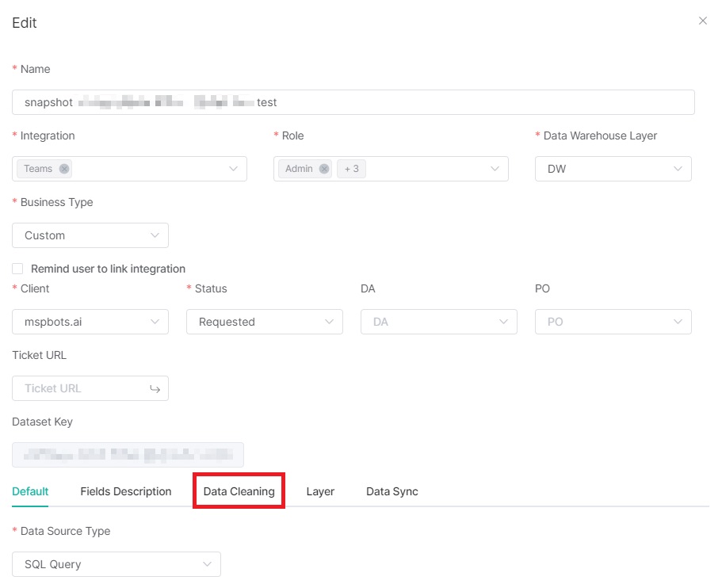Remove the Admin role tag
Viewport: 722px width, 588px height.
323,169
